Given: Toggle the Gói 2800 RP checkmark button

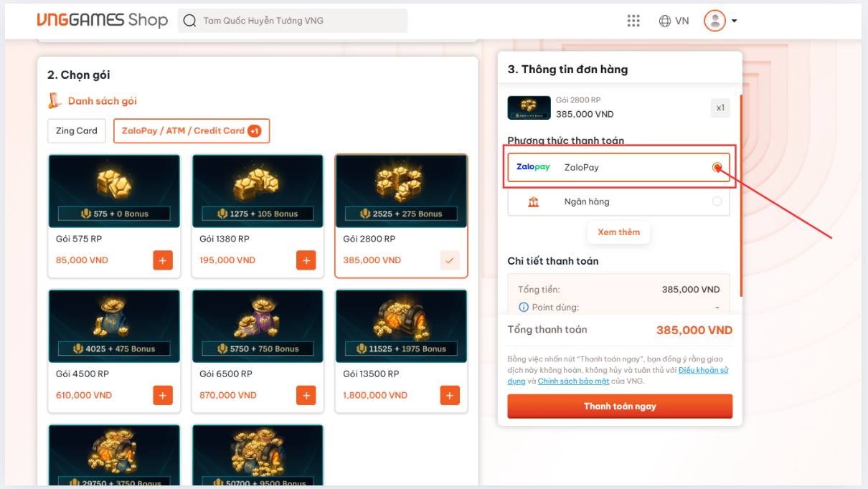Looking at the screenshot, I should click(450, 260).
